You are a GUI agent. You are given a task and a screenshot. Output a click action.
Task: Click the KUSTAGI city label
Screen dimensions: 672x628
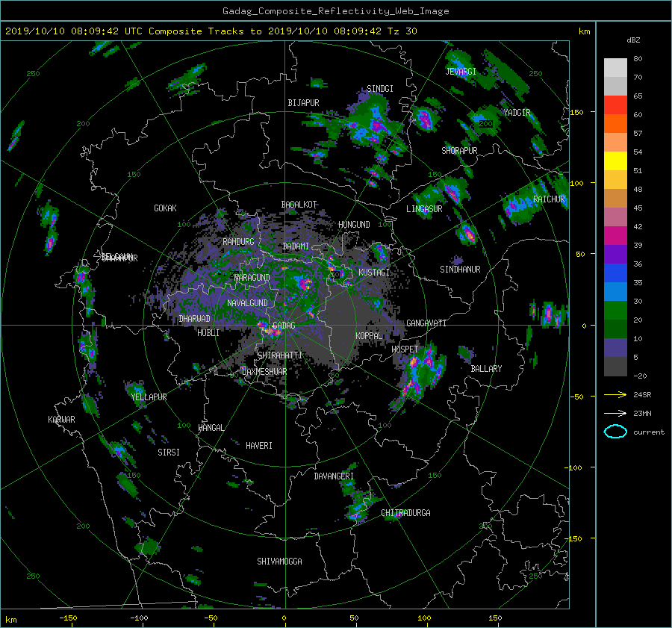[374, 273]
